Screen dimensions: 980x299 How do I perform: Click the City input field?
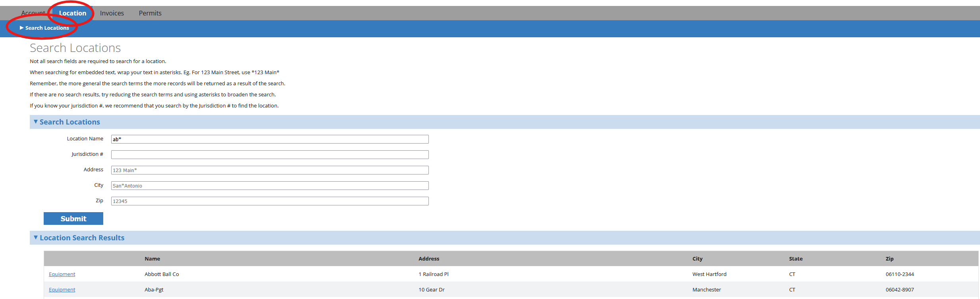(270, 186)
